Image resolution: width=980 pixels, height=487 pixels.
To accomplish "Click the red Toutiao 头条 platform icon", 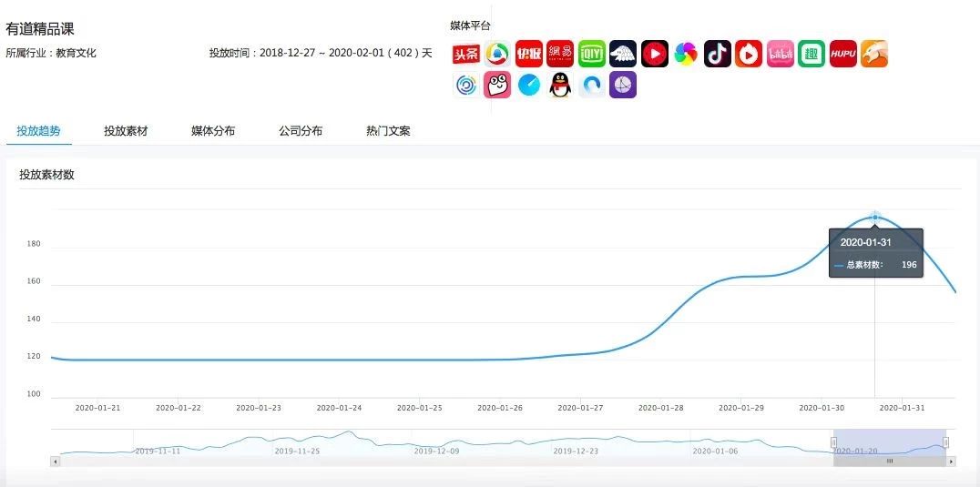I will click(466, 55).
